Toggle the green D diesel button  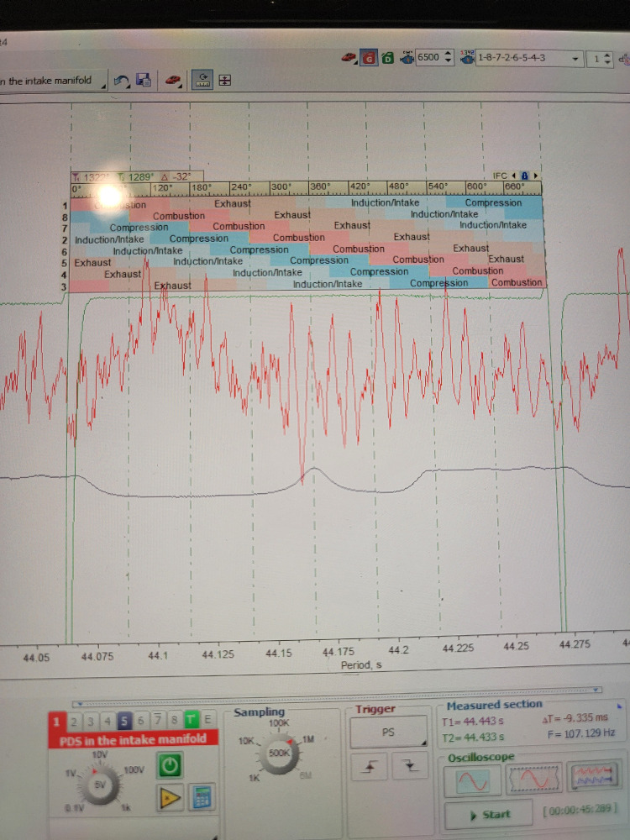(387, 58)
